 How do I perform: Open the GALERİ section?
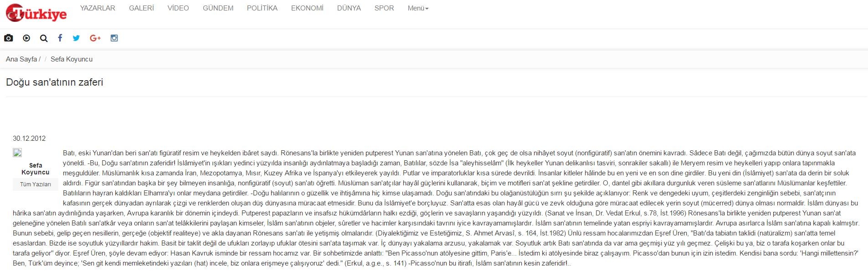click(142, 8)
